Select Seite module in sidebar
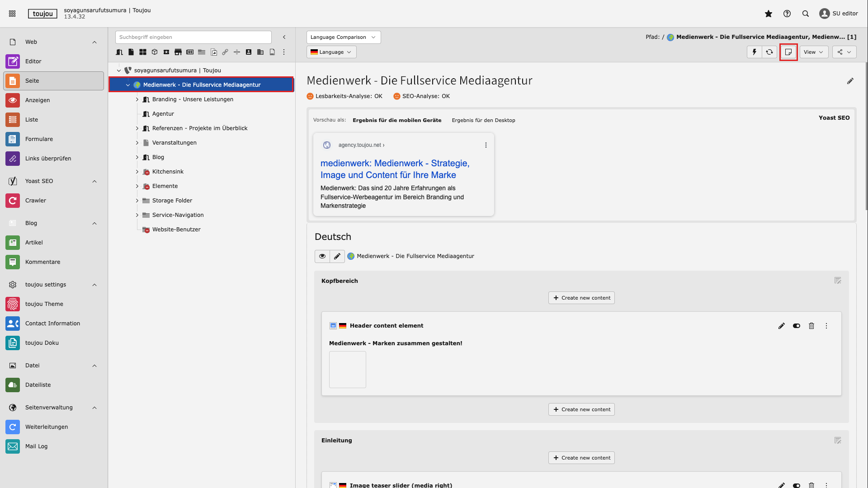Image resolution: width=868 pixels, height=488 pixels. pyautogui.click(x=53, y=81)
